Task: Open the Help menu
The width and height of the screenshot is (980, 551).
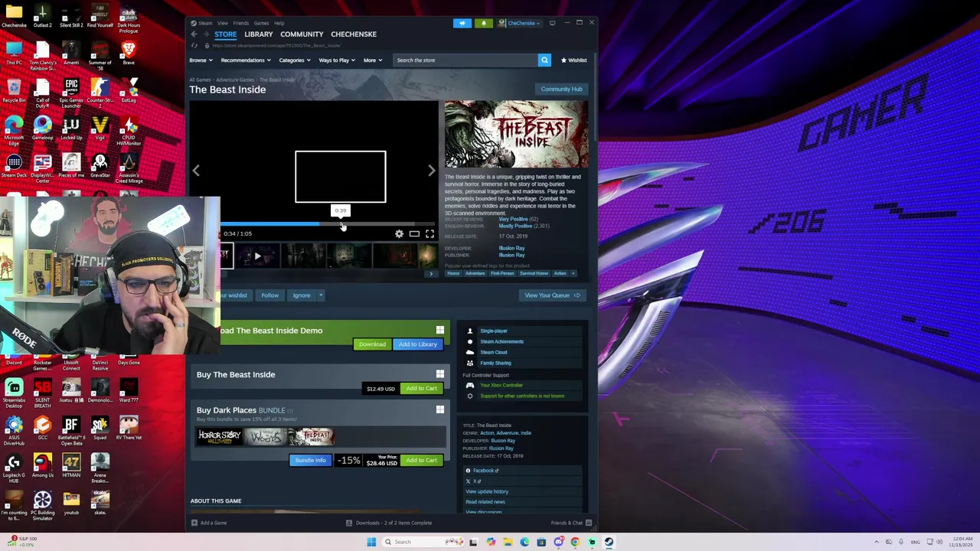Action: pos(279,23)
